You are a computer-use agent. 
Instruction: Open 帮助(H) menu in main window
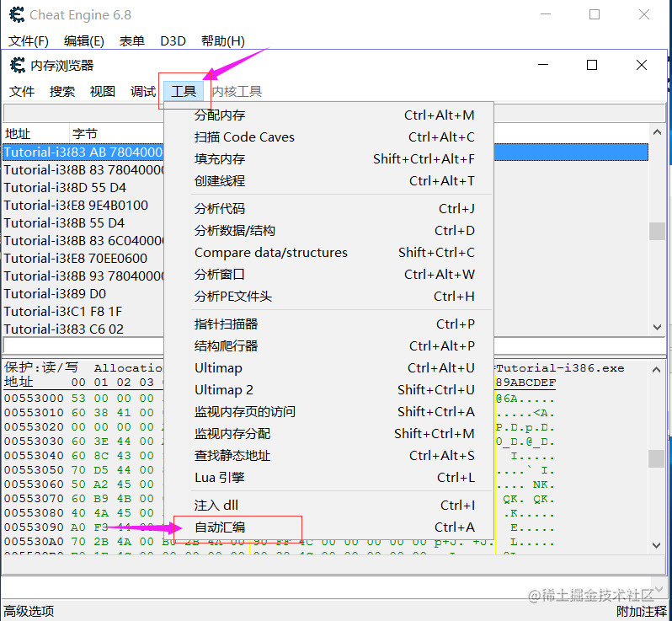(223, 41)
